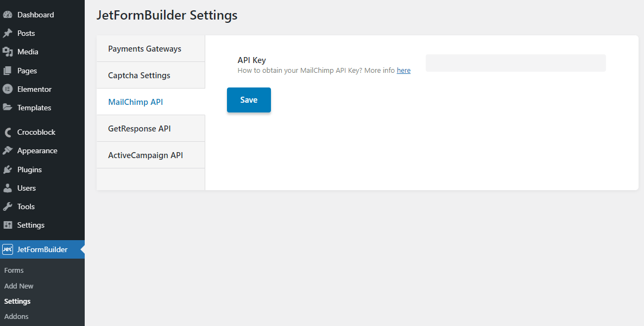Click the Appearance paintbrush icon
644x326 pixels.
click(8, 151)
